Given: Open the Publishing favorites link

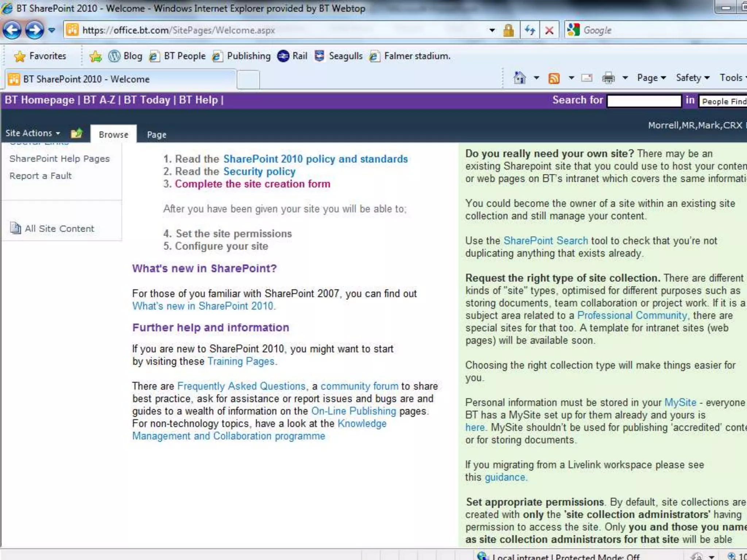Looking at the screenshot, I should pos(241,56).
